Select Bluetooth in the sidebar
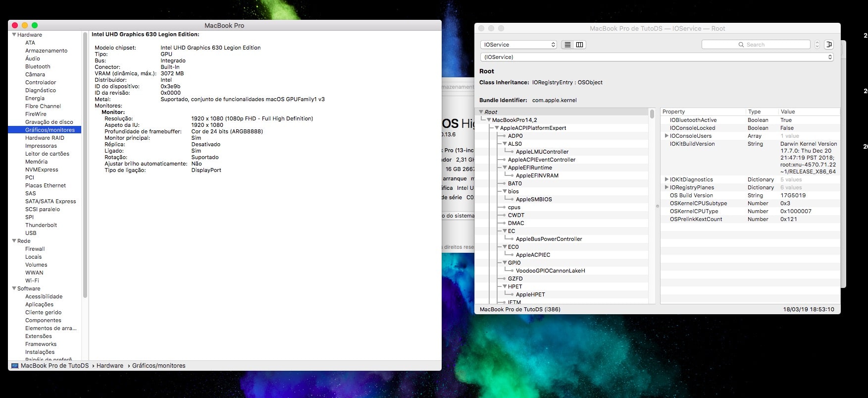This screenshot has height=398, width=868. [x=38, y=66]
